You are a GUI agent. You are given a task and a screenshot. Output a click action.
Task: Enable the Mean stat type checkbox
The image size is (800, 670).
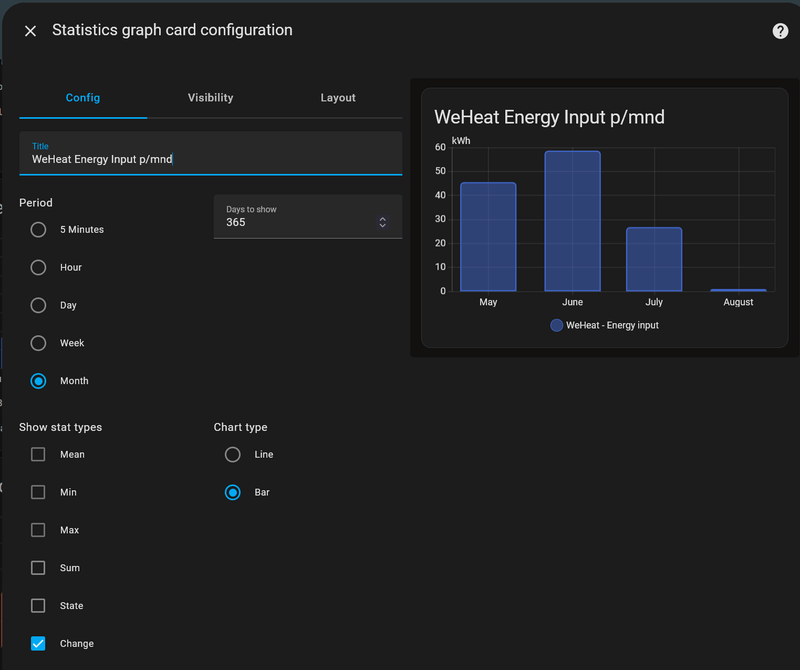[38, 455]
